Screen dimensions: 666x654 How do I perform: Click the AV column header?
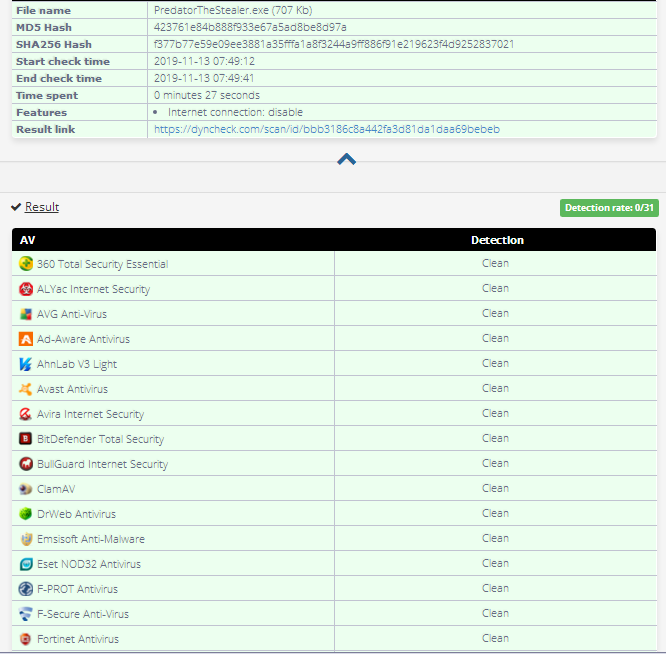pos(28,240)
